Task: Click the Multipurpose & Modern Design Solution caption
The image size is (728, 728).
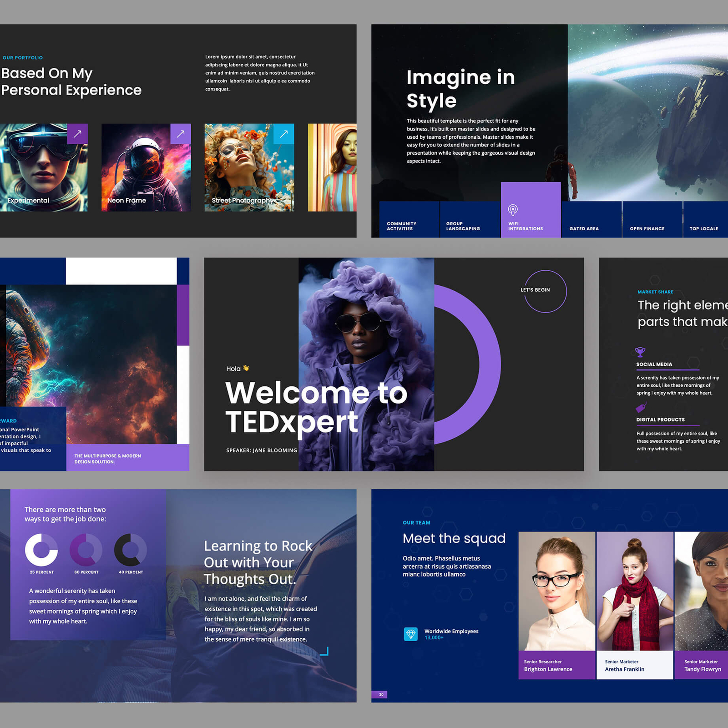Action: tap(108, 459)
